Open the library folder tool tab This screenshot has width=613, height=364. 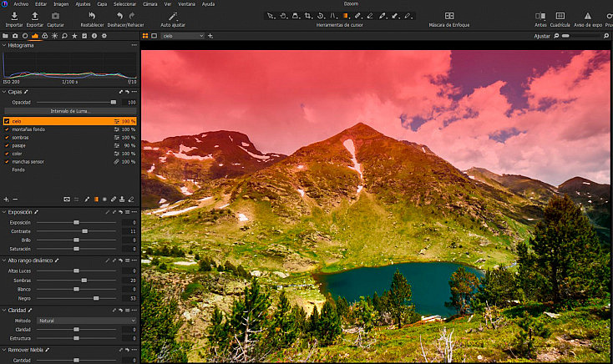pyautogui.click(x=6, y=36)
